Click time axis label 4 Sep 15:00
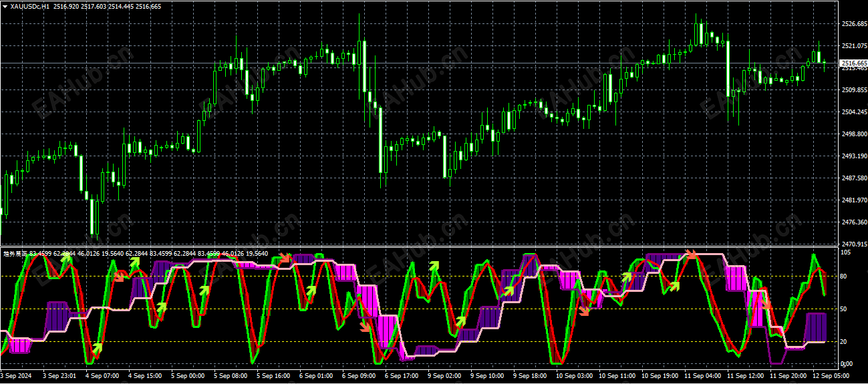The width and height of the screenshot is (868, 384). click(x=145, y=376)
